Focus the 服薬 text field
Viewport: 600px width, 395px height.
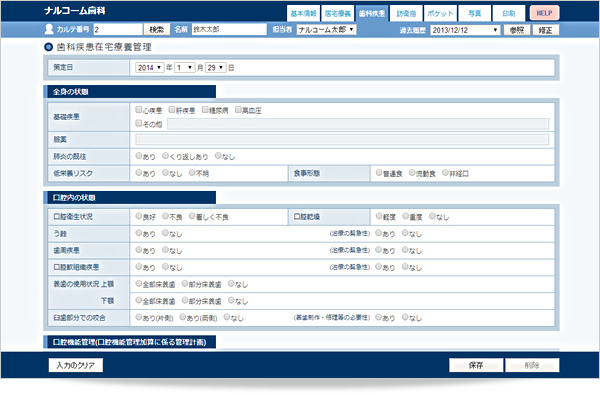pos(342,140)
